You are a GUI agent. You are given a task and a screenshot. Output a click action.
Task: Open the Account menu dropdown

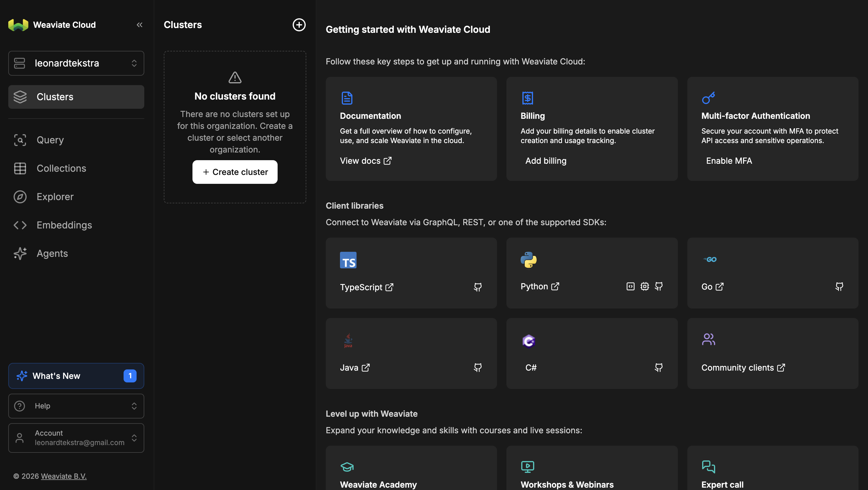[x=76, y=438]
